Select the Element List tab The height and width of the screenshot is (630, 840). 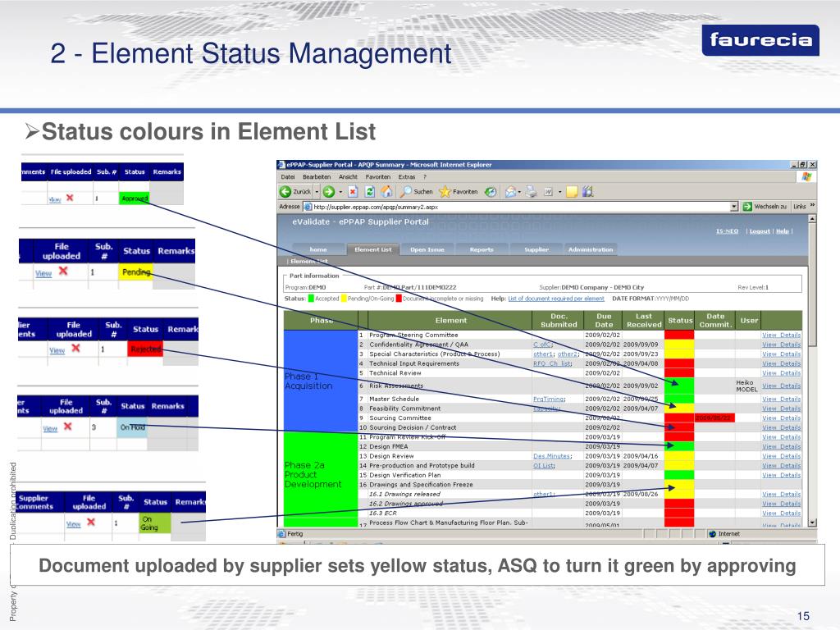pyautogui.click(x=373, y=249)
